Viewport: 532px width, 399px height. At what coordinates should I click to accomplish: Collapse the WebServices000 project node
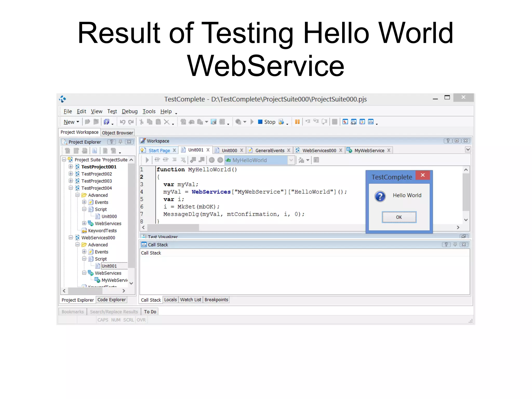[x=71, y=237]
